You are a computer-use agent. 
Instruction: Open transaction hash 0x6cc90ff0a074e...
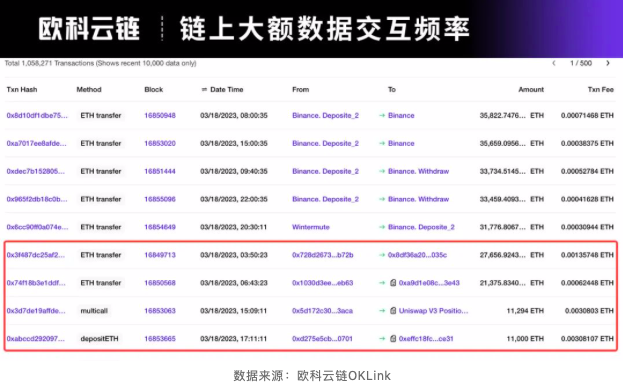point(37,227)
